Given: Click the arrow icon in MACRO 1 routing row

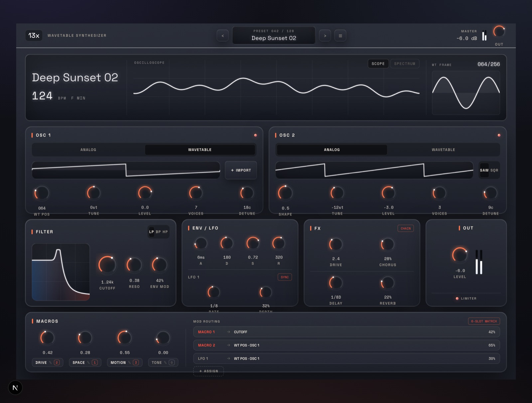Looking at the screenshot, I should point(228,332).
